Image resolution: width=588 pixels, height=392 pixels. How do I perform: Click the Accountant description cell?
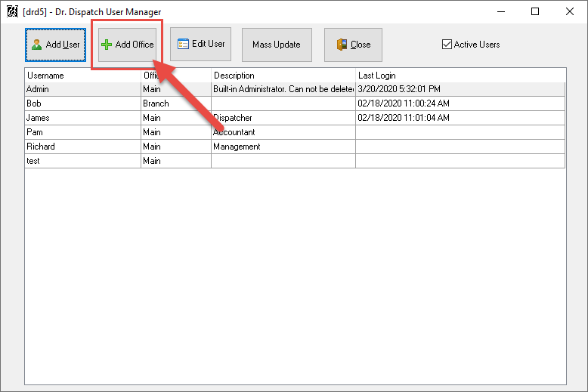point(283,132)
